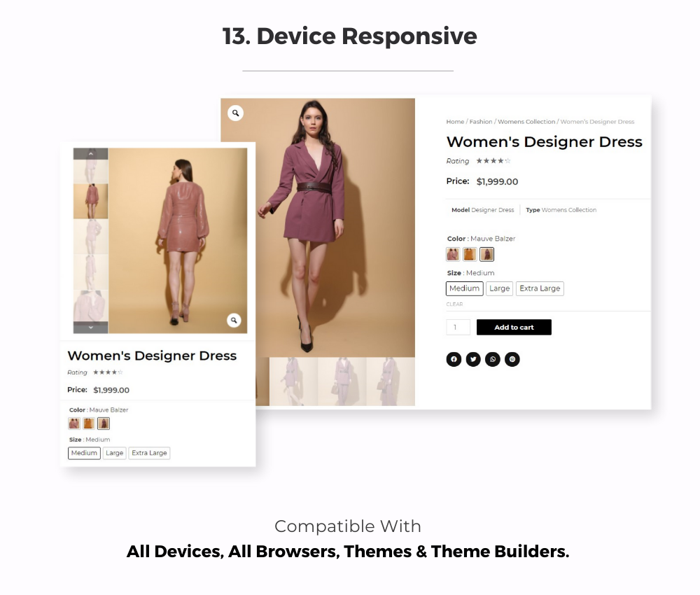Select Large size in desktop view
The height and width of the screenshot is (595, 700).
click(500, 288)
